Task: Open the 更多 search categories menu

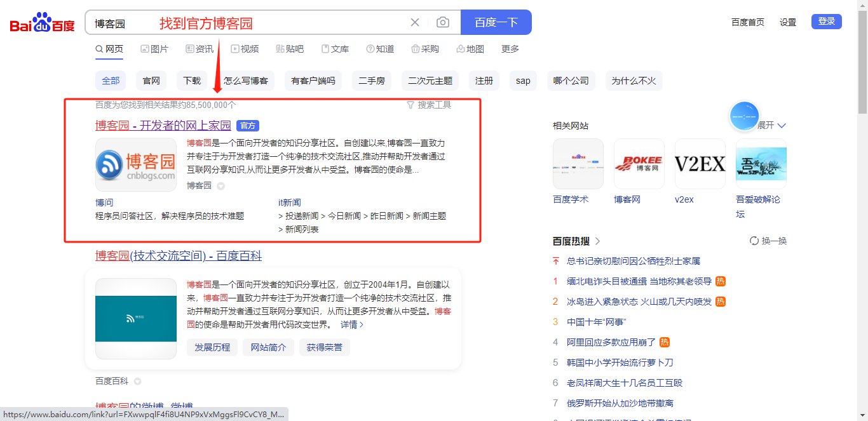Action: click(510, 49)
